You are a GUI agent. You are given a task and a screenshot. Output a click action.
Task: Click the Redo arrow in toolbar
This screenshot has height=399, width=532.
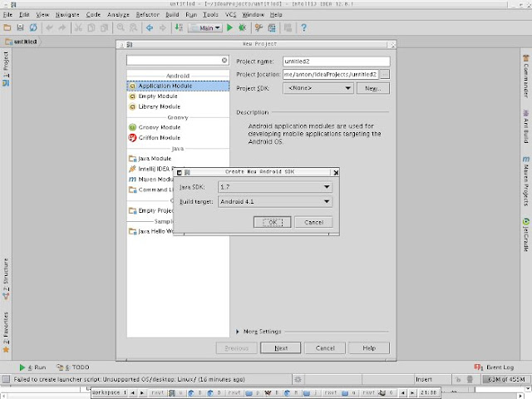pyautogui.click(x=62, y=27)
